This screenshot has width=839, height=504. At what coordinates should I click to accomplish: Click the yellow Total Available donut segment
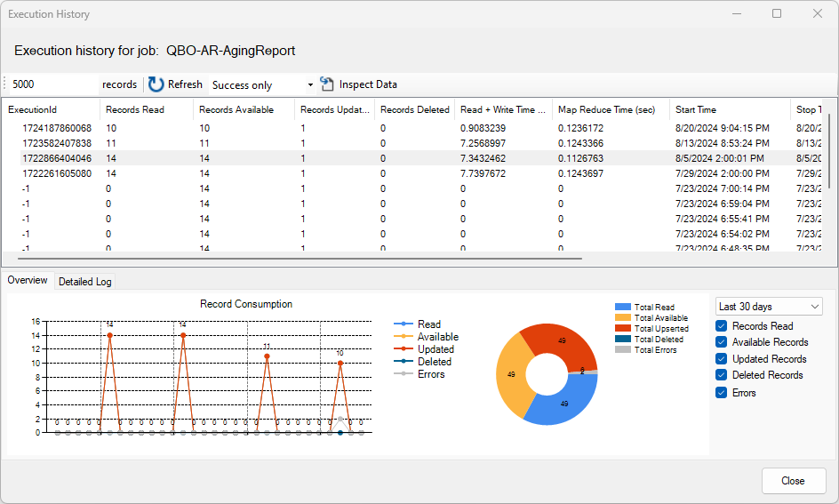click(511, 374)
